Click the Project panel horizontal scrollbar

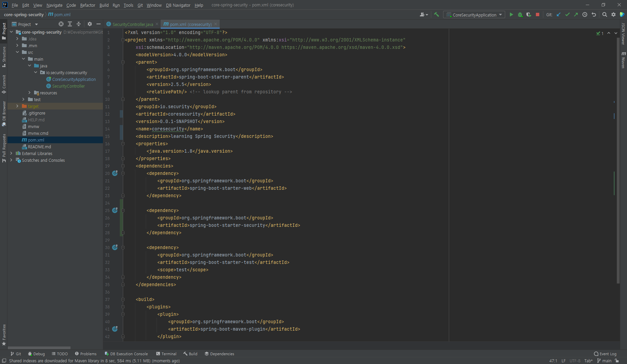pos(39,348)
